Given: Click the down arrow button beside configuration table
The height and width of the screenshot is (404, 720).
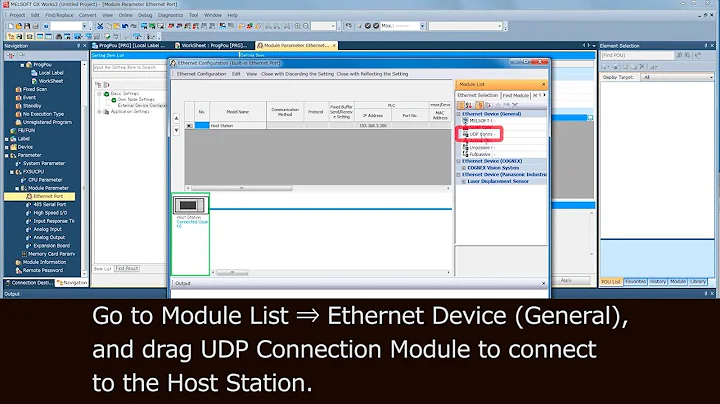Looking at the screenshot, I should click(x=176, y=130).
